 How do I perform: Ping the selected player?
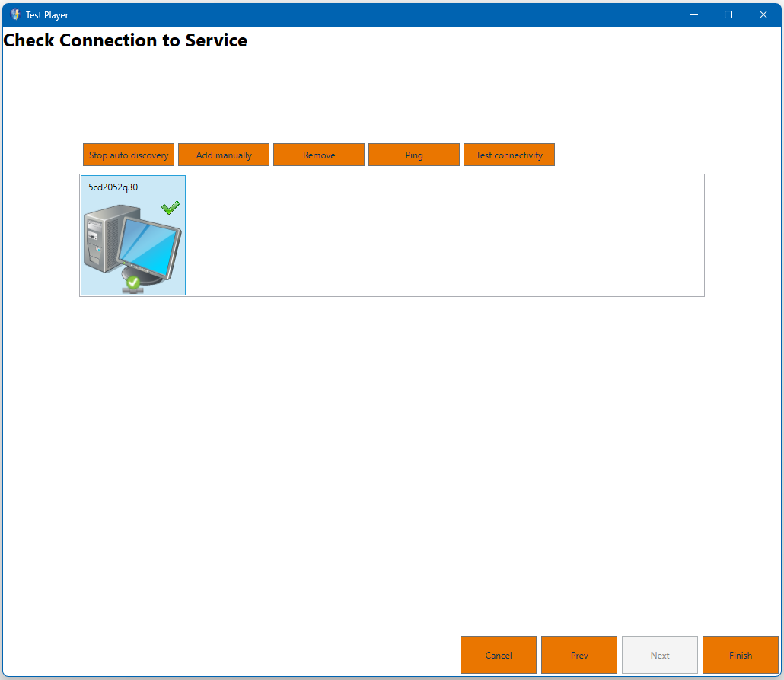pyautogui.click(x=413, y=155)
